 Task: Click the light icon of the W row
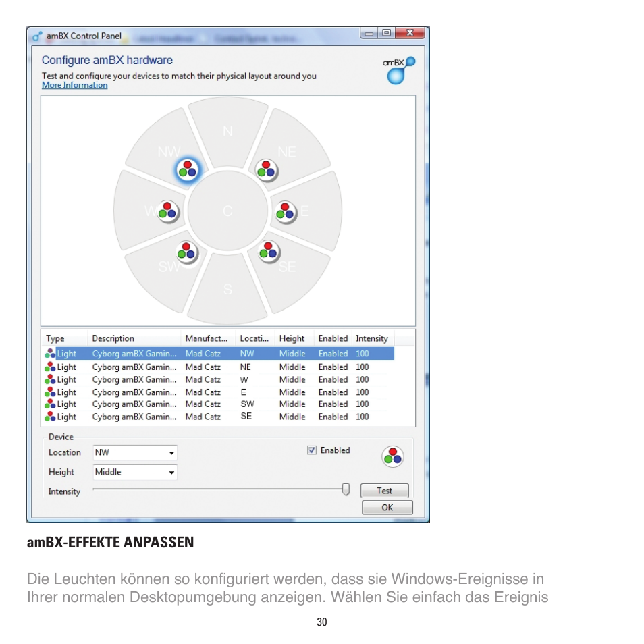(50, 379)
